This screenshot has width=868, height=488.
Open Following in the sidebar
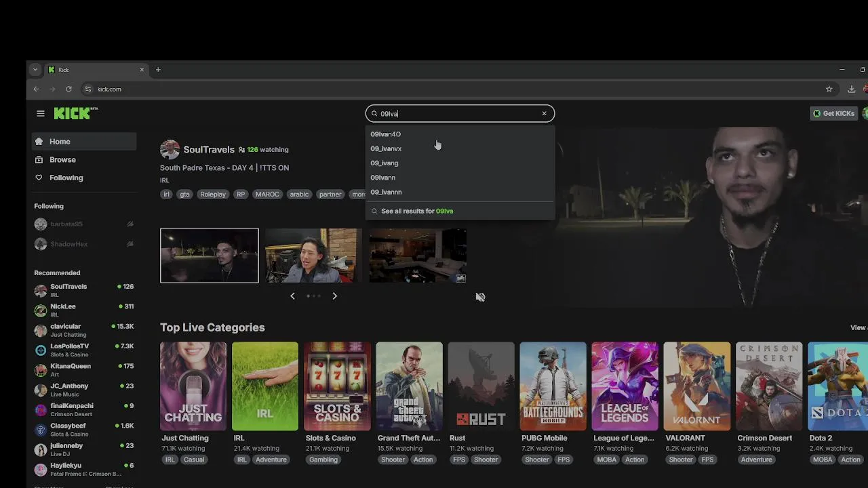click(84, 178)
